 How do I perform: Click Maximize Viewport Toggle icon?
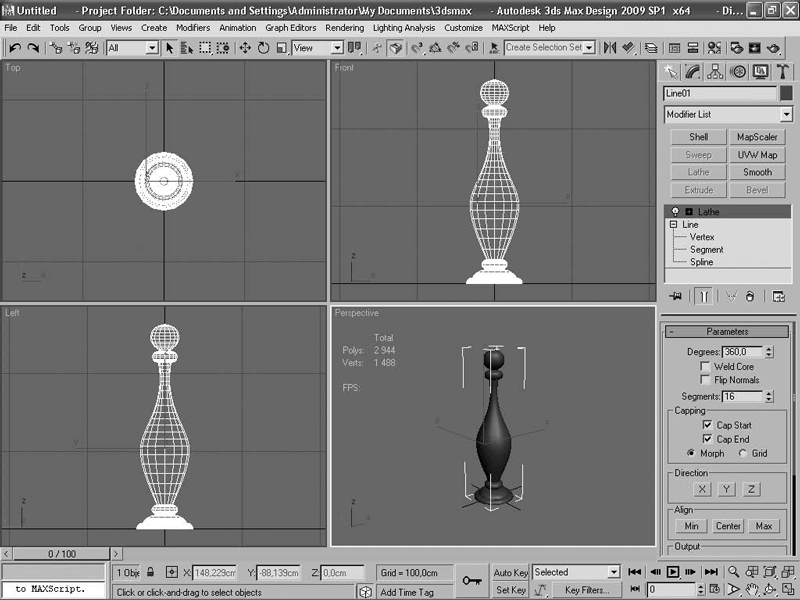[788, 589]
